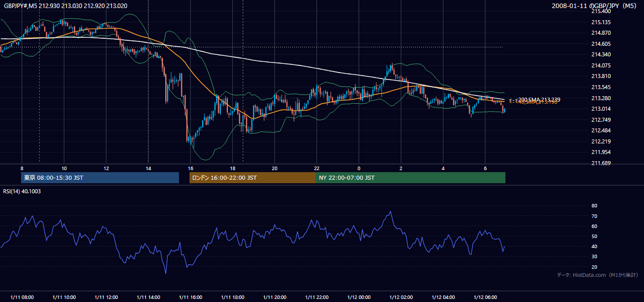Viewport: 644px width, 302px height.
Task: Click hour label 22 under price chart
Action: pos(317,168)
